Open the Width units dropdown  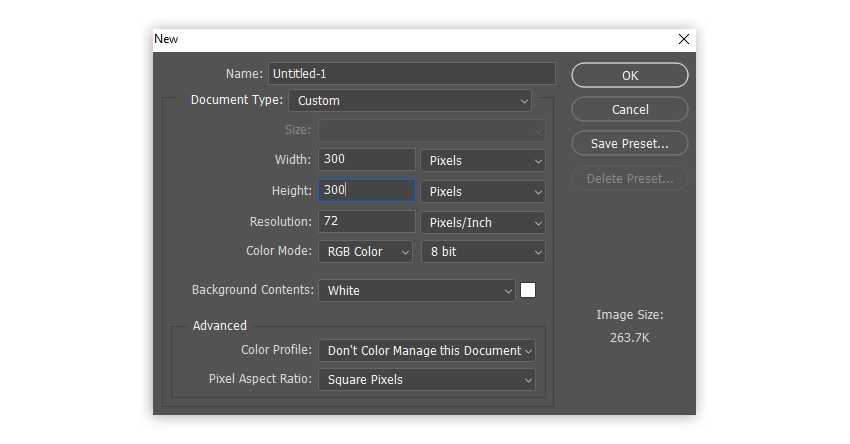click(483, 160)
